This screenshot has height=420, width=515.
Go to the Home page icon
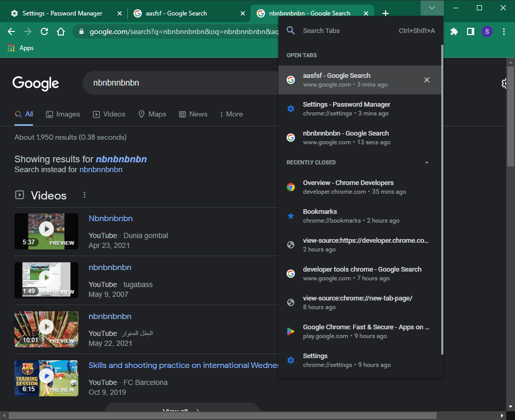[x=61, y=31]
